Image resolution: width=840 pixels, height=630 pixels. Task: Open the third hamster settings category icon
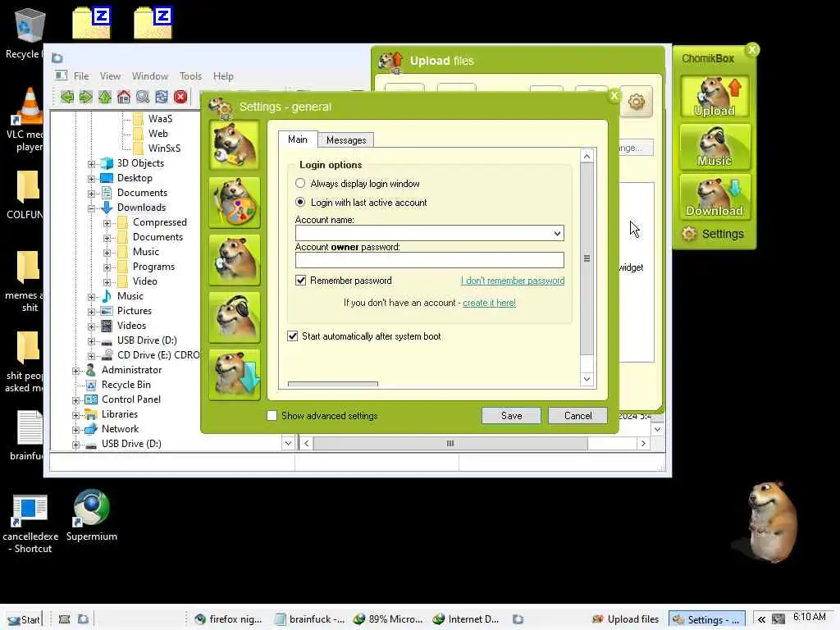click(x=234, y=260)
